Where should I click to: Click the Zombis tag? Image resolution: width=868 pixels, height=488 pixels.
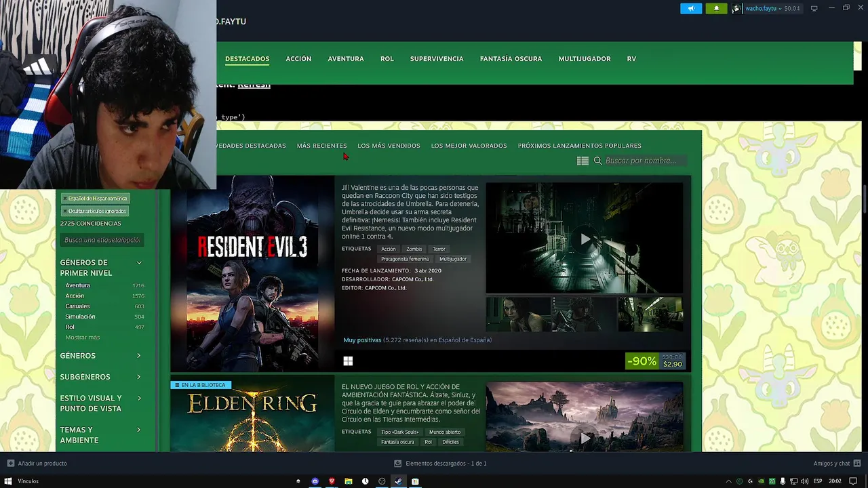click(414, 249)
